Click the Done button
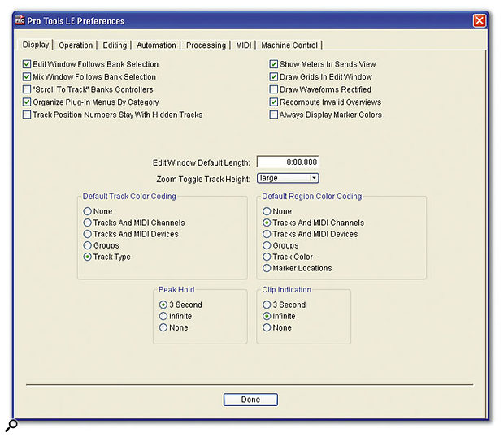This screenshot has height=437, width=504. pos(250,400)
